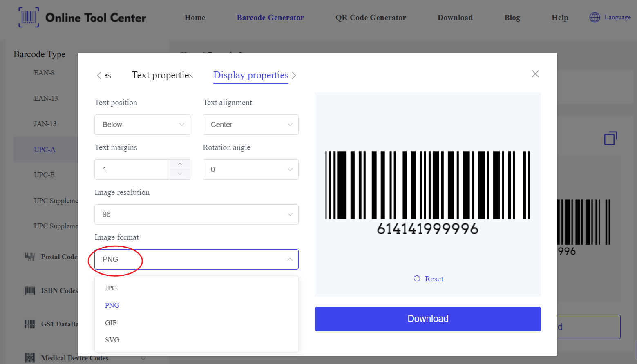Close the display properties dialog
Viewport: 637px width, 364px height.
click(x=535, y=74)
